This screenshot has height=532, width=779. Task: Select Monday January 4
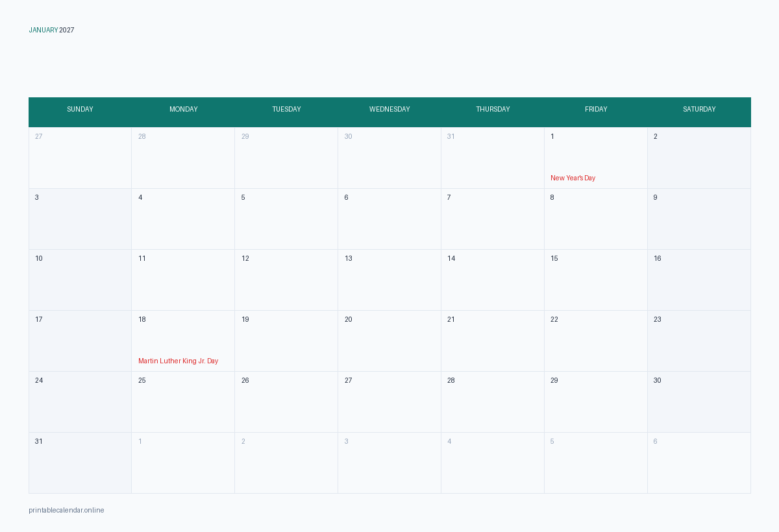tap(140, 198)
